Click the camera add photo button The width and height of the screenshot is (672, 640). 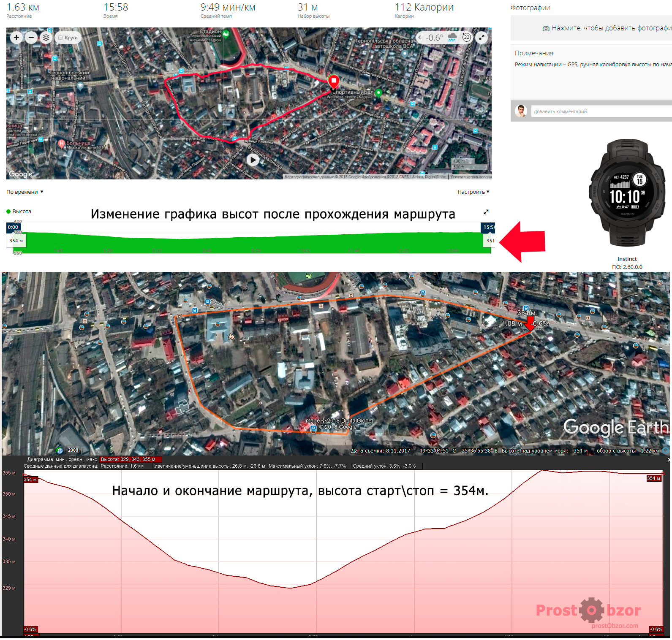tap(546, 28)
